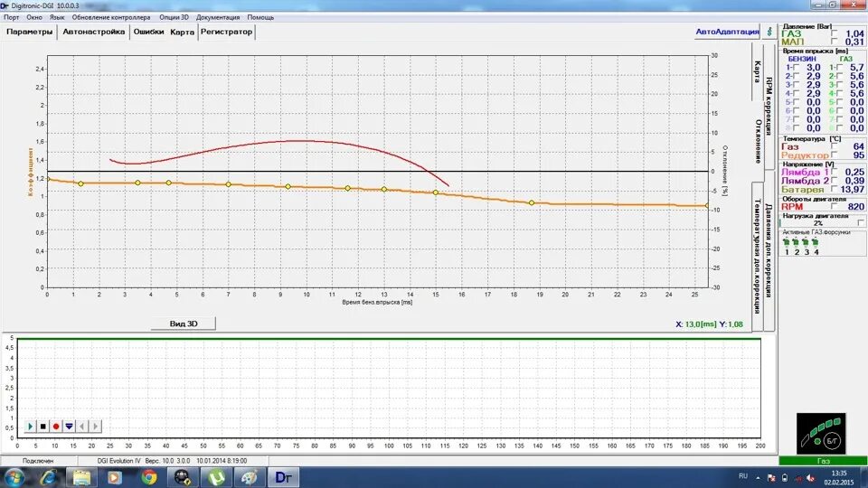This screenshot has height=488, width=868.
Task: Toggle the engine load checkbox
Action: [861, 222]
